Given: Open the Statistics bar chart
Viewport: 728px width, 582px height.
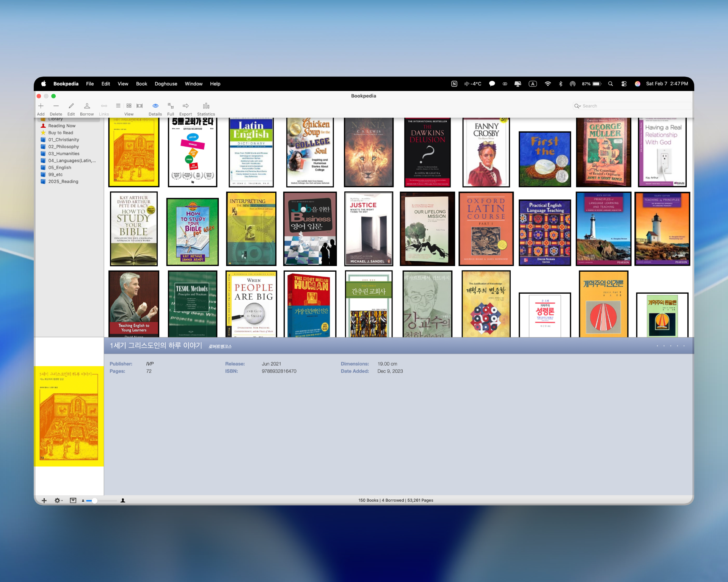Looking at the screenshot, I should point(206,106).
